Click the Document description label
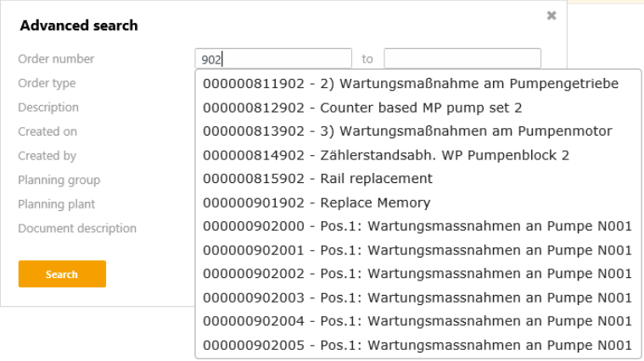The width and height of the screenshot is (644, 361). click(x=77, y=228)
